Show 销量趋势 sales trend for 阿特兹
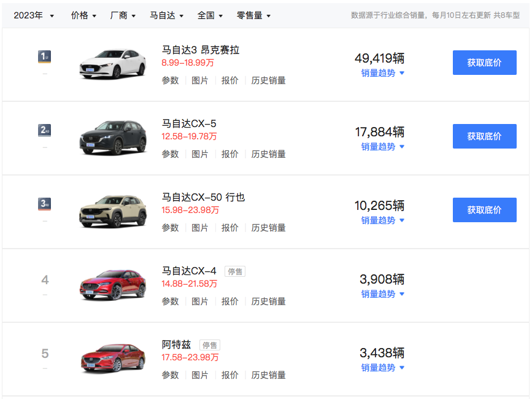This screenshot has width=532, height=399. 382,368
